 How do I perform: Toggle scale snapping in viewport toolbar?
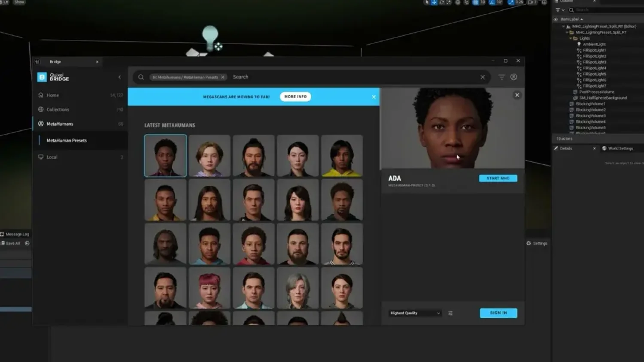click(x=510, y=2)
